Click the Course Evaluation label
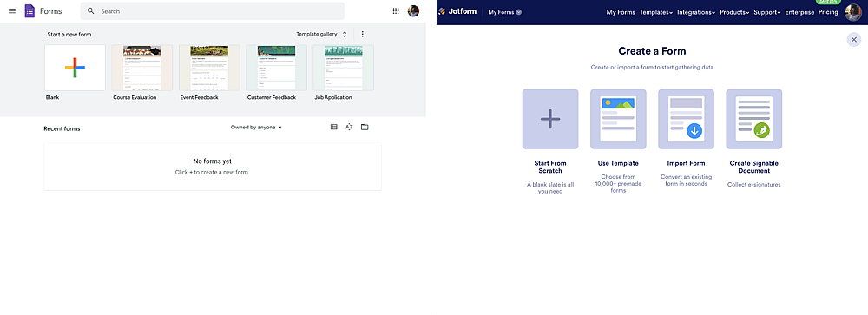 click(x=135, y=97)
